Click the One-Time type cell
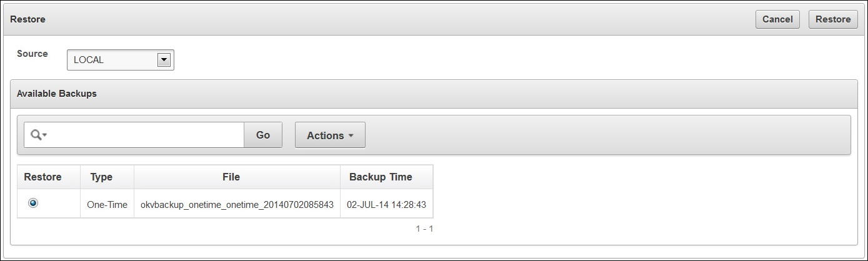 [107, 204]
